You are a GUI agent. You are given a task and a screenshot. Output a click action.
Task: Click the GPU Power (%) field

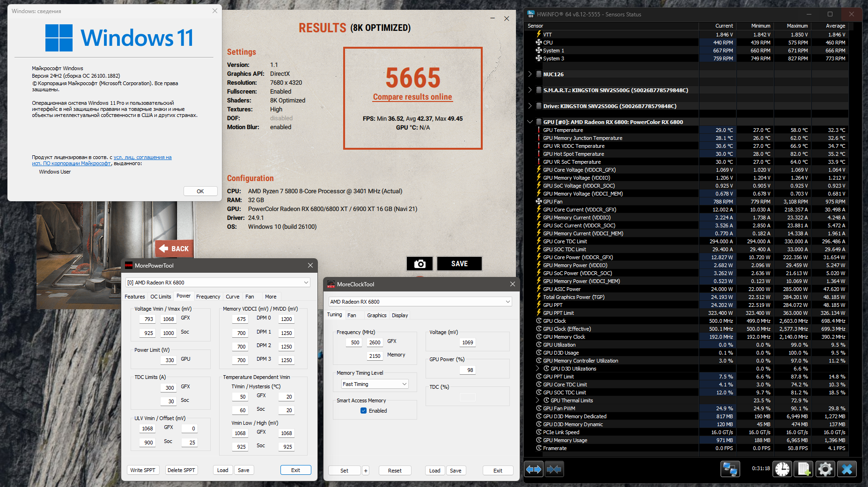(x=467, y=370)
